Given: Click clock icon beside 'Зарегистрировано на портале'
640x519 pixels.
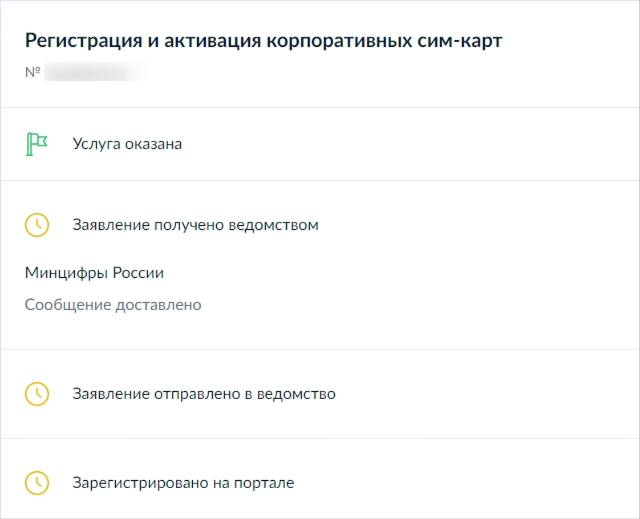Looking at the screenshot, I should tap(36, 482).
